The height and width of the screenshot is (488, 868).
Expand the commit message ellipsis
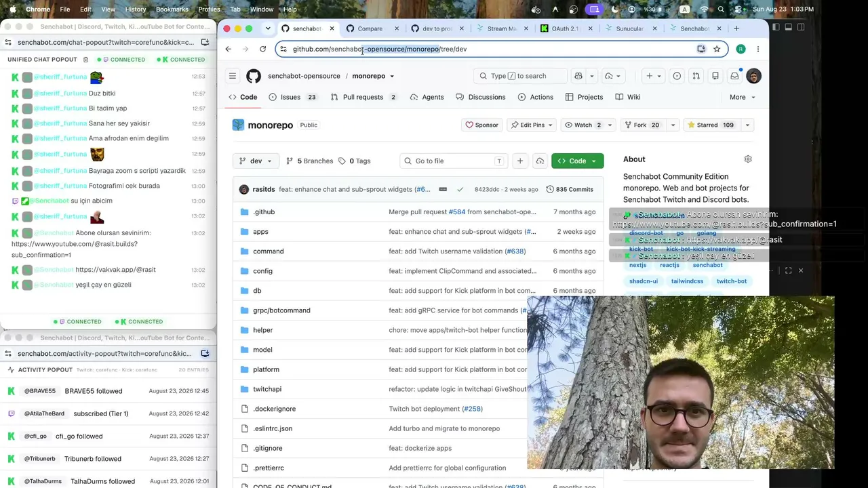[443, 189]
